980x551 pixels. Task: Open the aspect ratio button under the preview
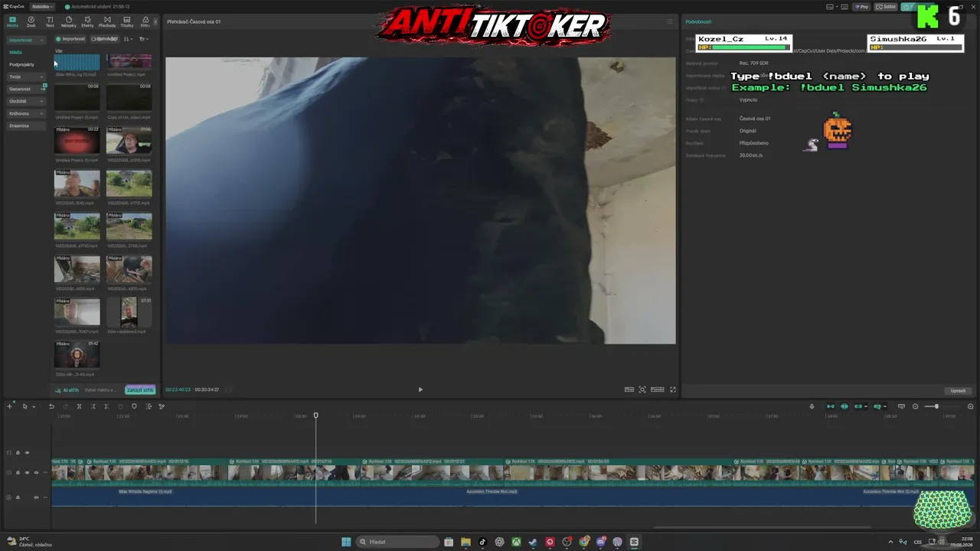tap(657, 390)
